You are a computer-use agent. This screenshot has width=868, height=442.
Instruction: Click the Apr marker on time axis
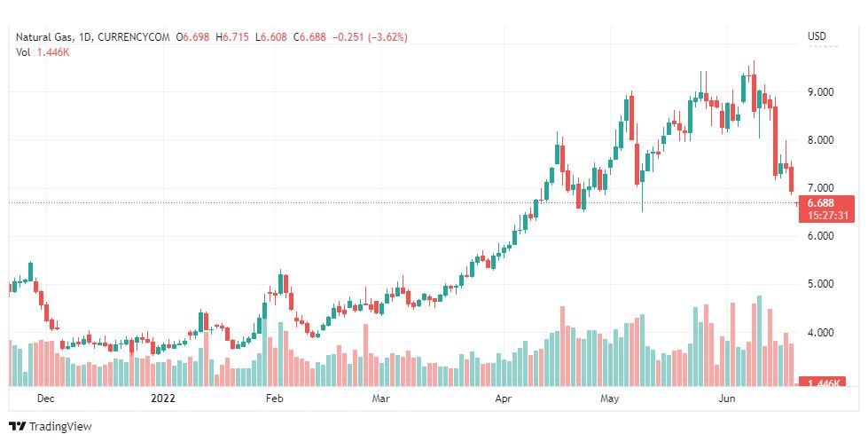click(x=504, y=399)
